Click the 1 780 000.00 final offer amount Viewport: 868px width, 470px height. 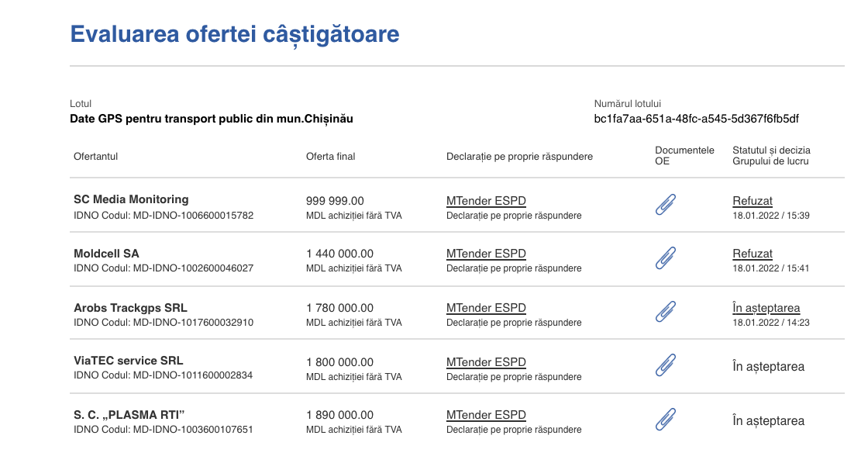340,308
